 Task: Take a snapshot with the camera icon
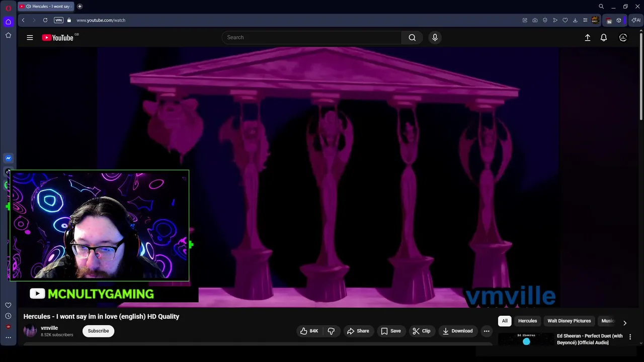(x=535, y=20)
